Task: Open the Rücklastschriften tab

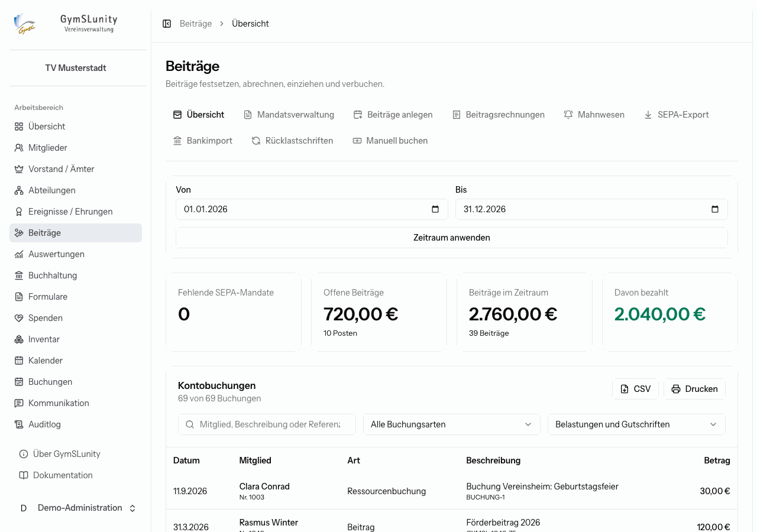Action: [x=292, y=141]
